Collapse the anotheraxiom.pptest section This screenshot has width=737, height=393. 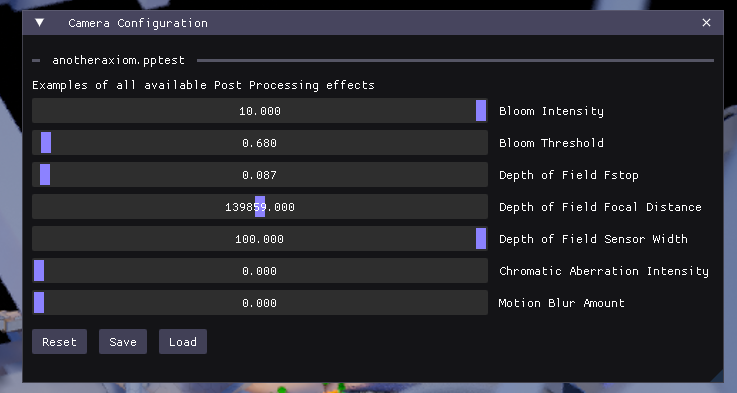click(x=36, y=60)
